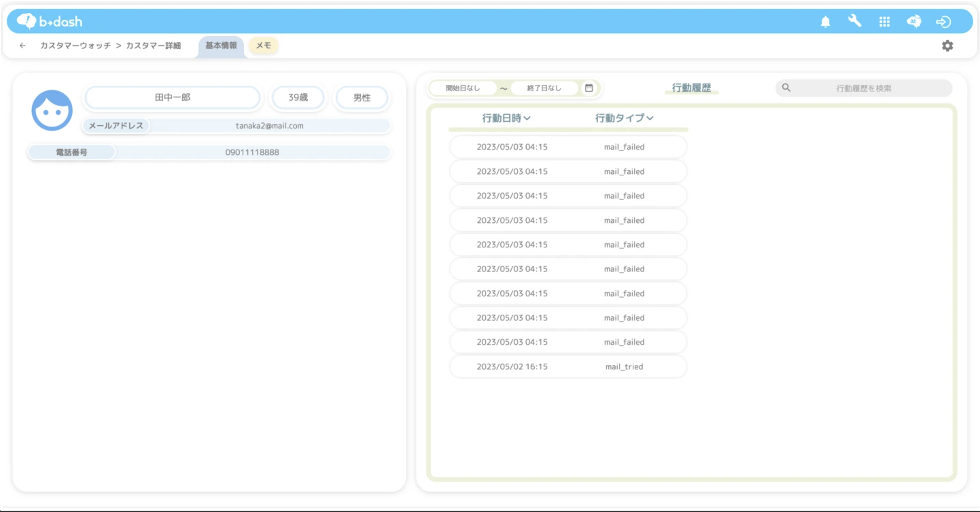The width and height of the screenshot is (980, 512).
Task: Click the logout arrow icon
Action: click(944, 22)
